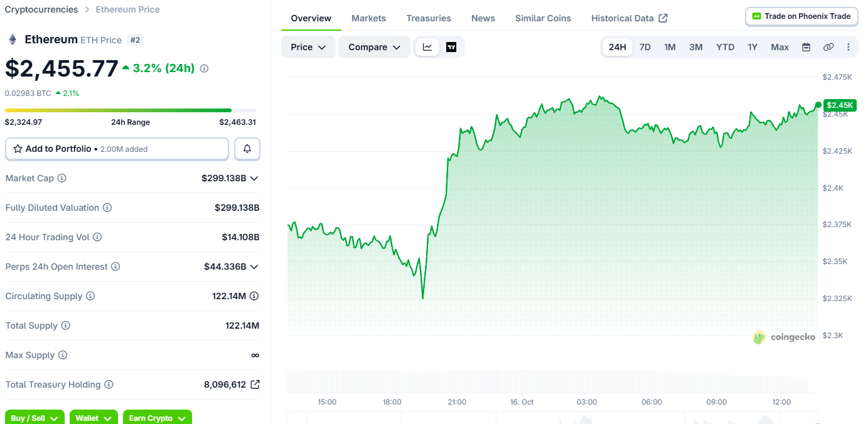Click info icon next to 24 Hour Trading Vol
This screenshot has width=868, height=424.
pyautogui.click(x=97, y=237)
